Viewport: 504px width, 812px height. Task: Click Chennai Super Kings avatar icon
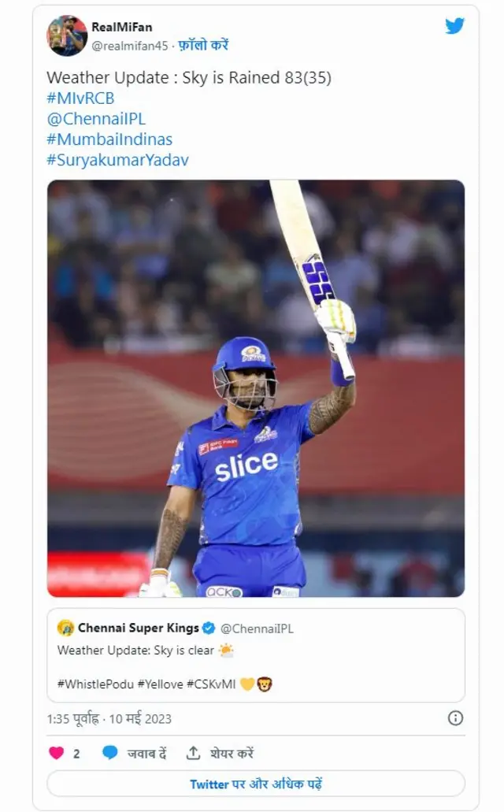pos(65,628)
